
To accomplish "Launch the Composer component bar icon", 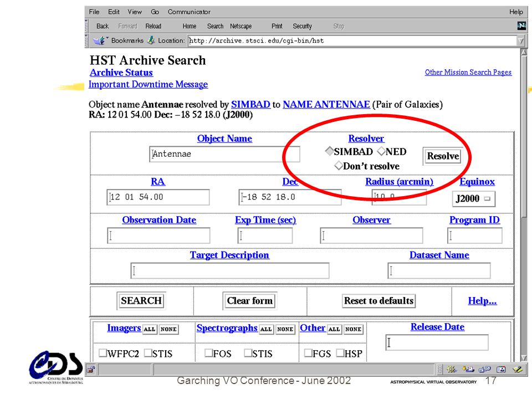I will (518, 369).
